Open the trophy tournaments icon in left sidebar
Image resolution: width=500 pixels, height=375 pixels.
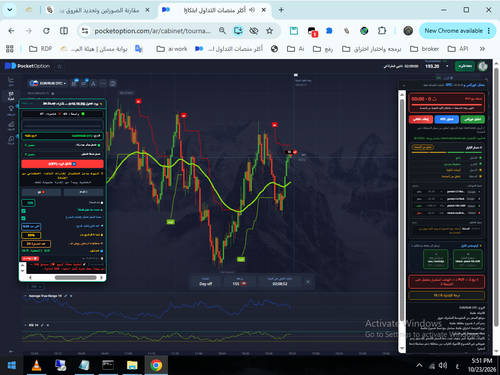(x=11, y=109)
